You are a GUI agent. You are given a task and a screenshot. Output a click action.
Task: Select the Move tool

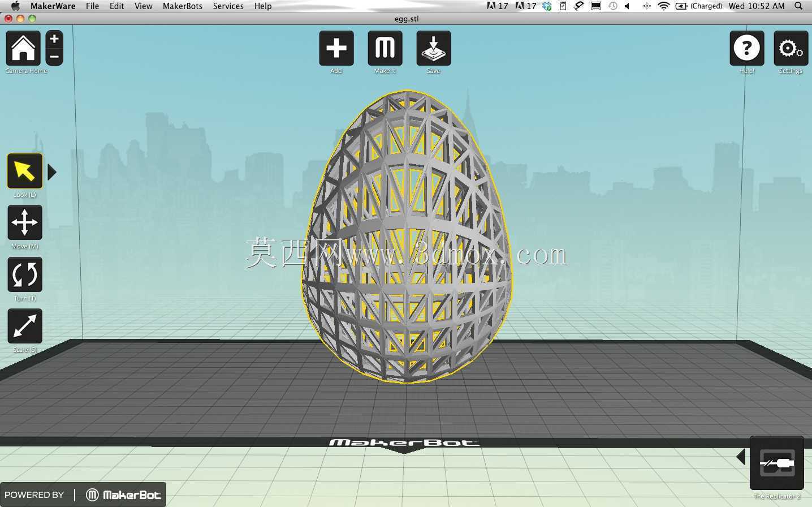[x=25, y=222]
